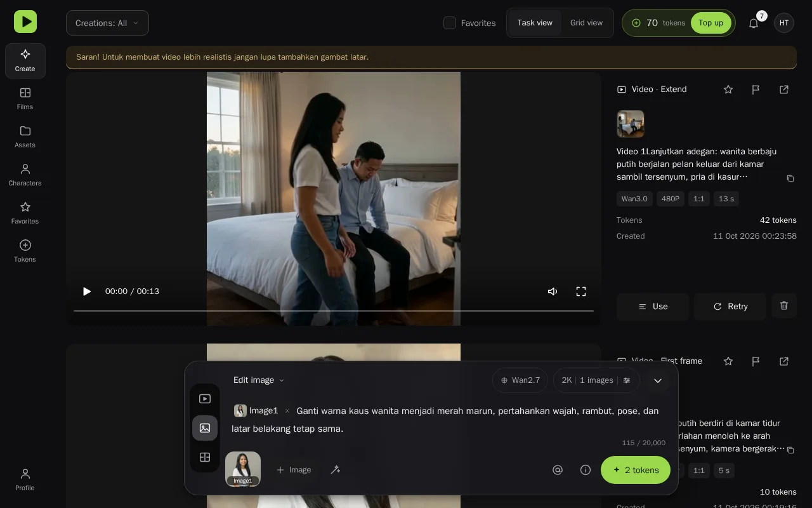812x508 pixels.
Task: Collapse the prompt panel with chevron
Action: [658, 380]
